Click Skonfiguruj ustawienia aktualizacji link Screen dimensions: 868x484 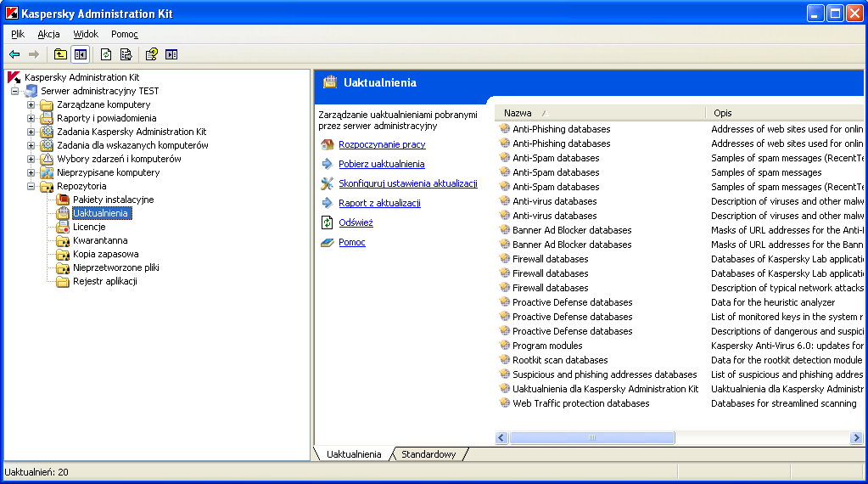408,183
